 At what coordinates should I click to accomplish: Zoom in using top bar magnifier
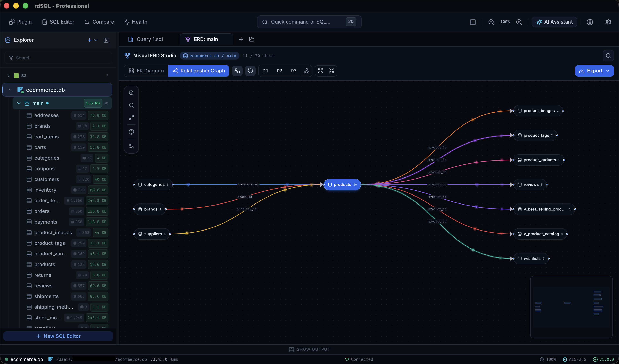(x=519, y=22)
